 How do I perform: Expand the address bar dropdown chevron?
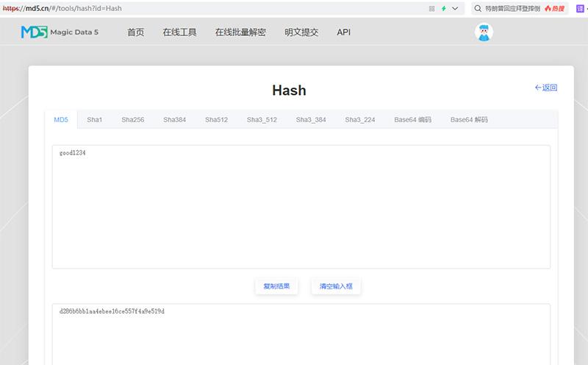pos(455,8)
